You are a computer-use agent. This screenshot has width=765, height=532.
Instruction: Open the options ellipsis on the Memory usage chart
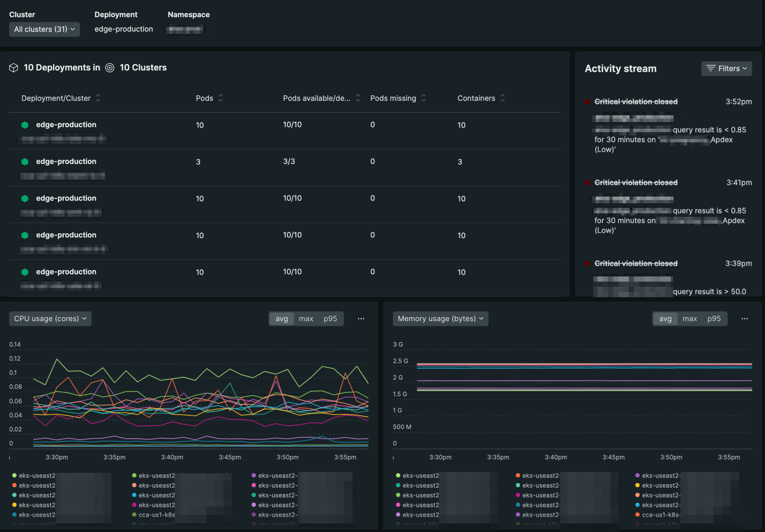(745, 319)
